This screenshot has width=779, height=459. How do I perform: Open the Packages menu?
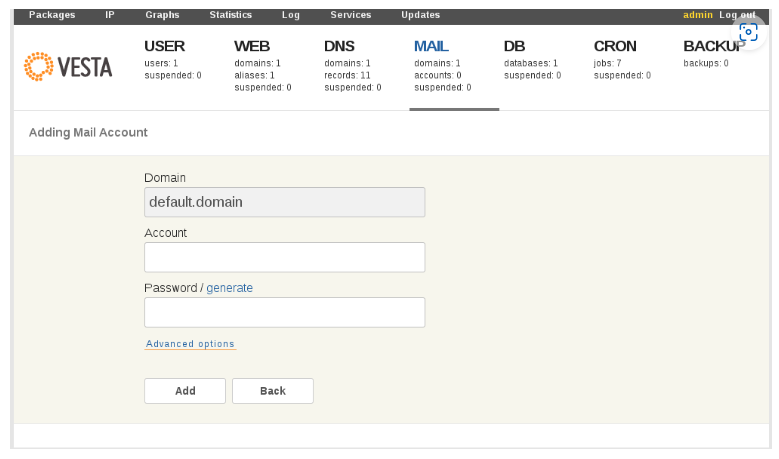pos(52,15)
